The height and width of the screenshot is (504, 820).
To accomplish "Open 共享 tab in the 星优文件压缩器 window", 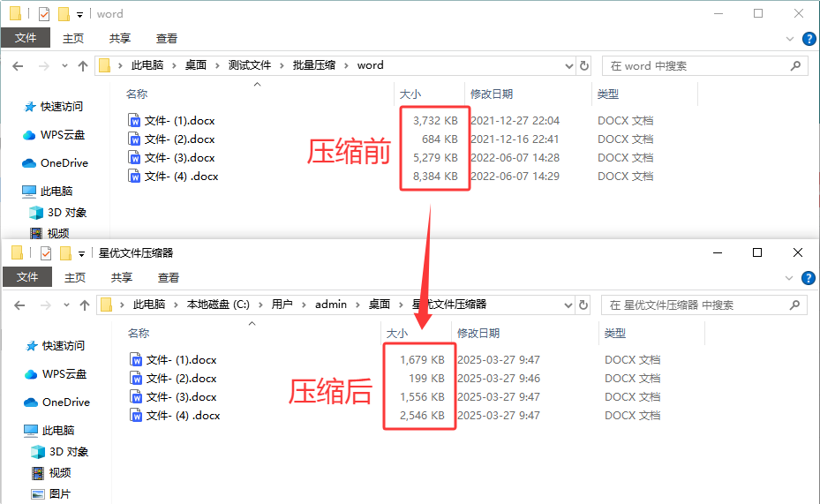I will 121,278.
